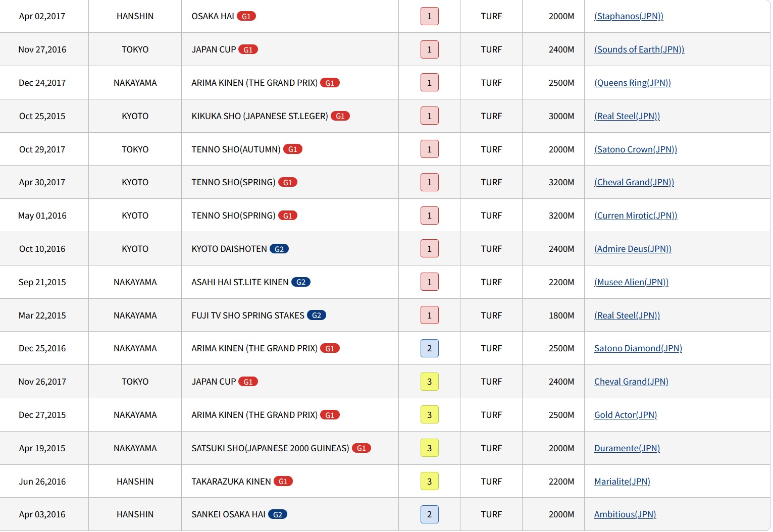Click placing badge 1 in OSAKA HAI row

(430, 16)
